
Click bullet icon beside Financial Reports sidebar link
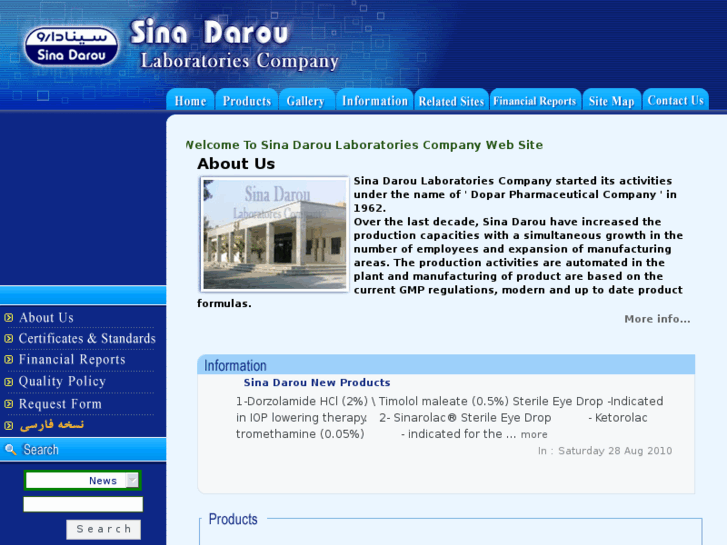[x=9, y=359]
